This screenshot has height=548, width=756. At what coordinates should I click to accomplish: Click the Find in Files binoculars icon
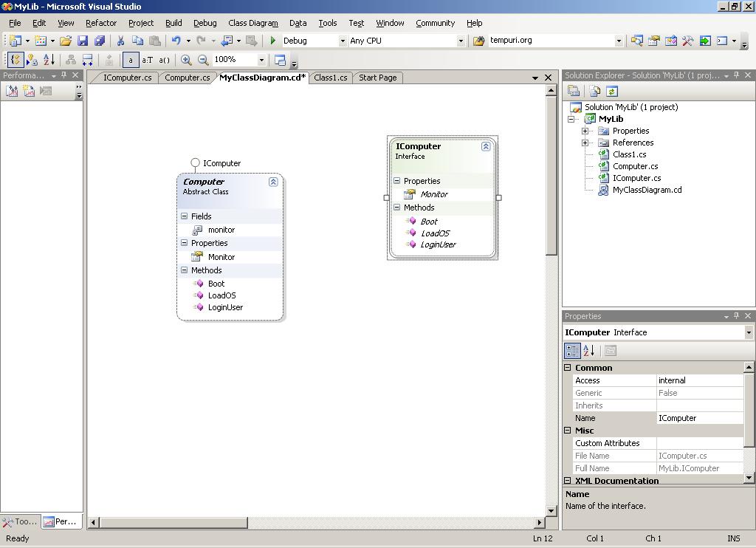click(478, 41)
